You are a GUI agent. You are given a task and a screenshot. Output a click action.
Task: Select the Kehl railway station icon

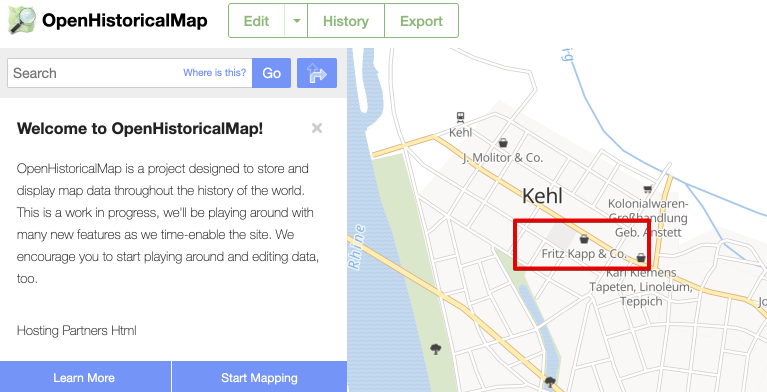click(460, 117)
